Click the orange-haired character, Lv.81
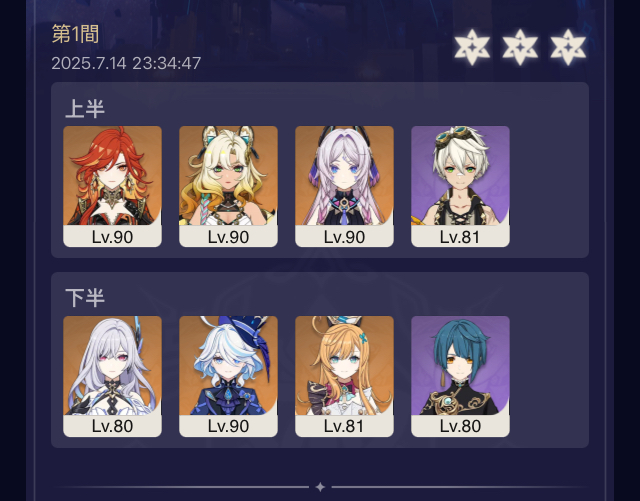 coord(344,376)
